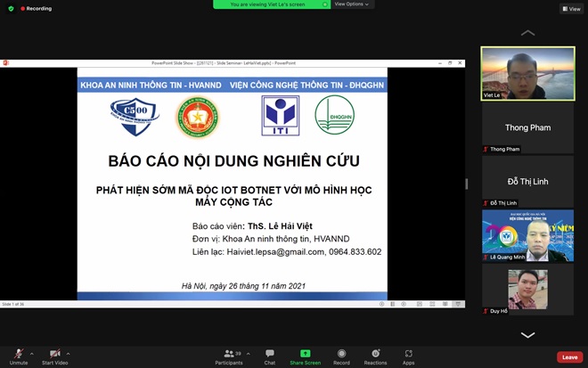Start video with the camera button
The image size is (588, 368).
coord(54,356)
